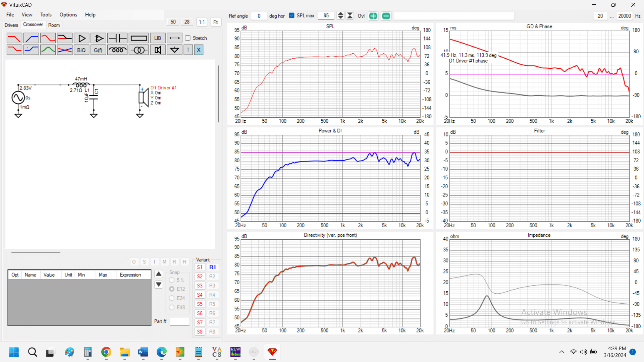Add a BiQ biquad filter block

pyautogui.click(x=82, y=50)
